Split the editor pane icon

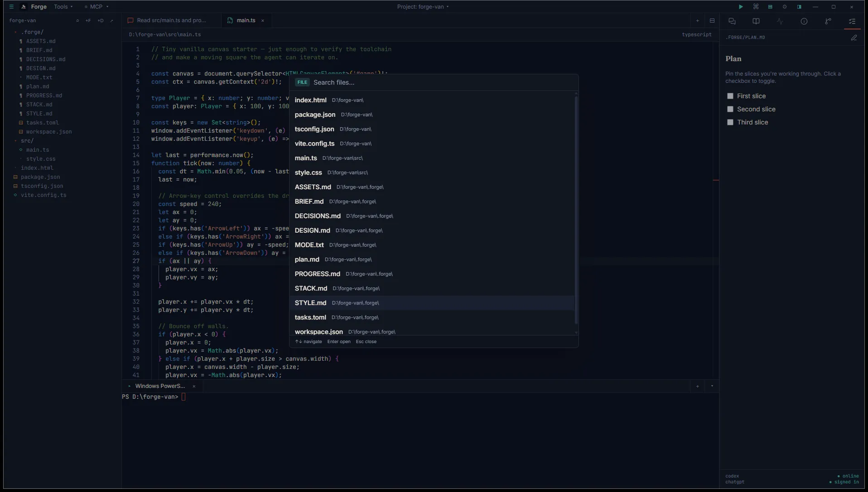pos(712,20)
